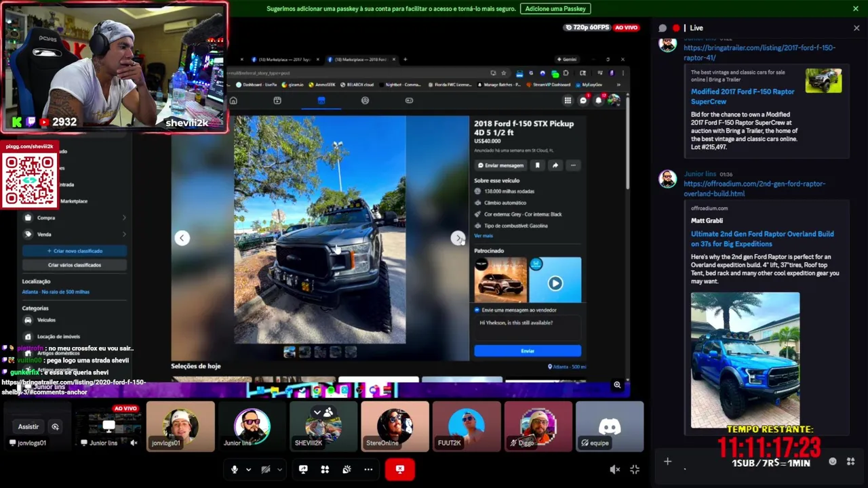Screen dimensions: 868x488
Task: Save listing with bookmark icon
Action: [x=537, y=165]
